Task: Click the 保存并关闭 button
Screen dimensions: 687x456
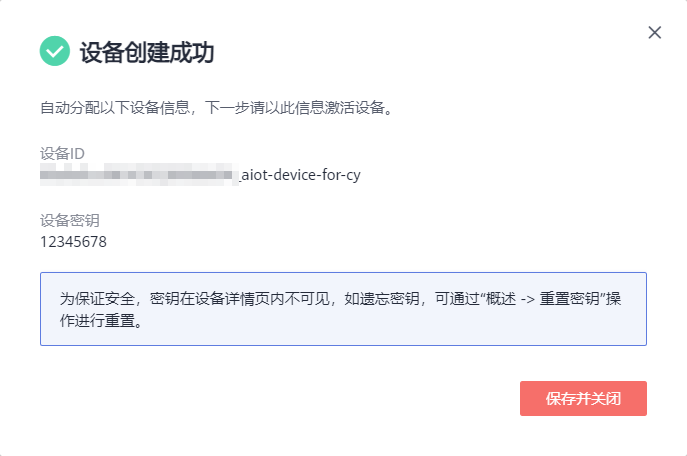Action: pyautogui.click(x=583, y=398)
